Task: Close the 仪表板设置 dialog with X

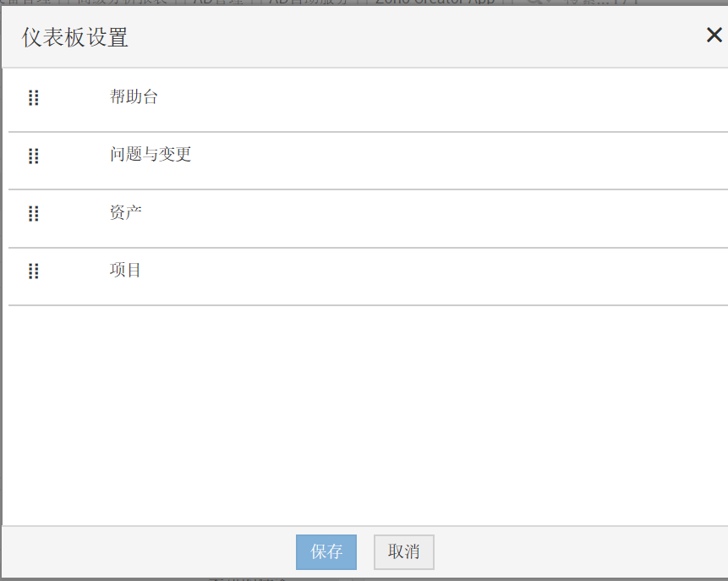Action: coord(714,36)
